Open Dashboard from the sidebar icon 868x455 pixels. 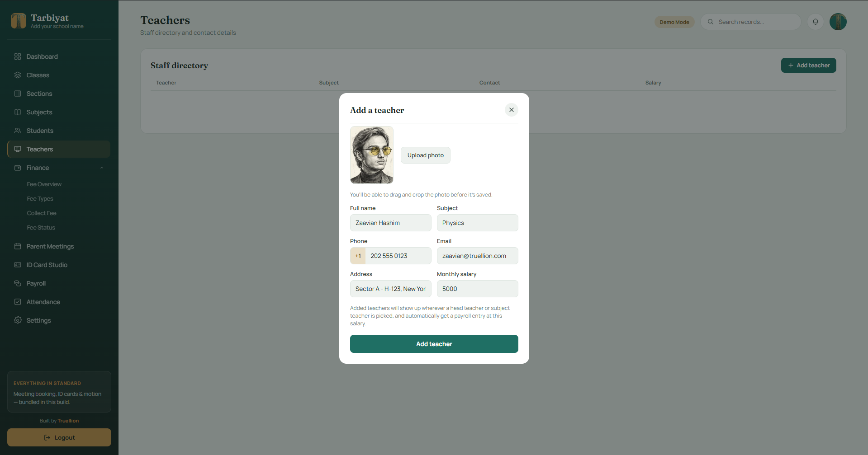tap(18, 56)
